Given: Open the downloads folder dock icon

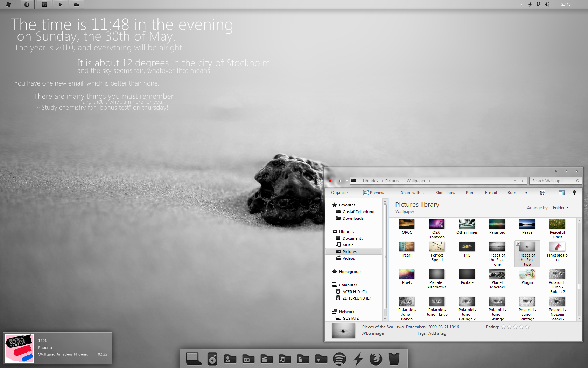Looking at the screenshot, I should coord(321,359).
